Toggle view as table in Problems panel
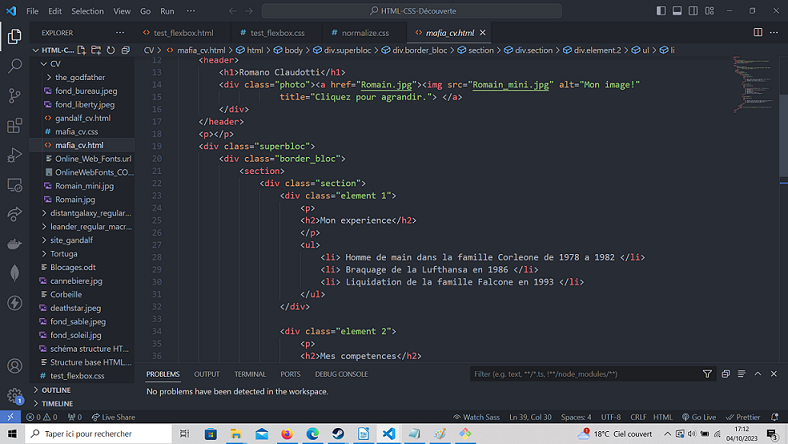 coord(742,374)
